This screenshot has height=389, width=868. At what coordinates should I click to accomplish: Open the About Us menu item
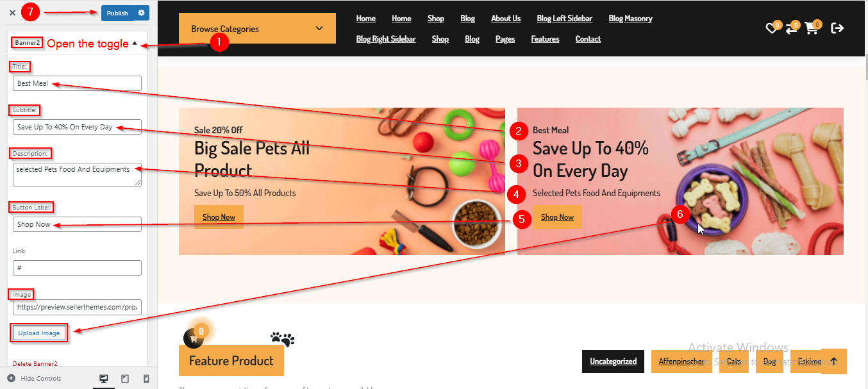(x=506, y=19)
